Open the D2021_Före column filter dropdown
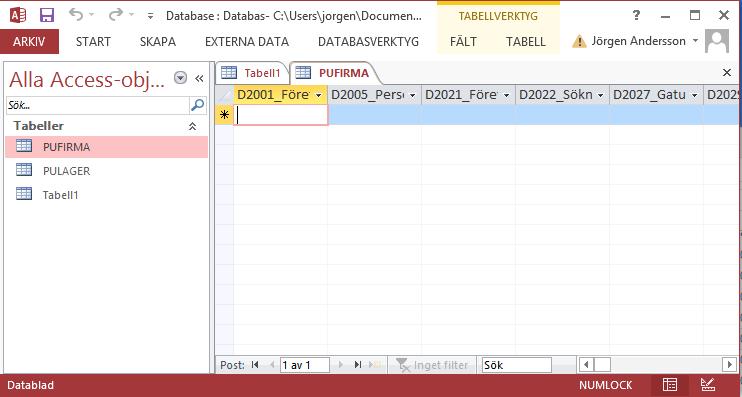The image size is (742, 397). [506, 95]
